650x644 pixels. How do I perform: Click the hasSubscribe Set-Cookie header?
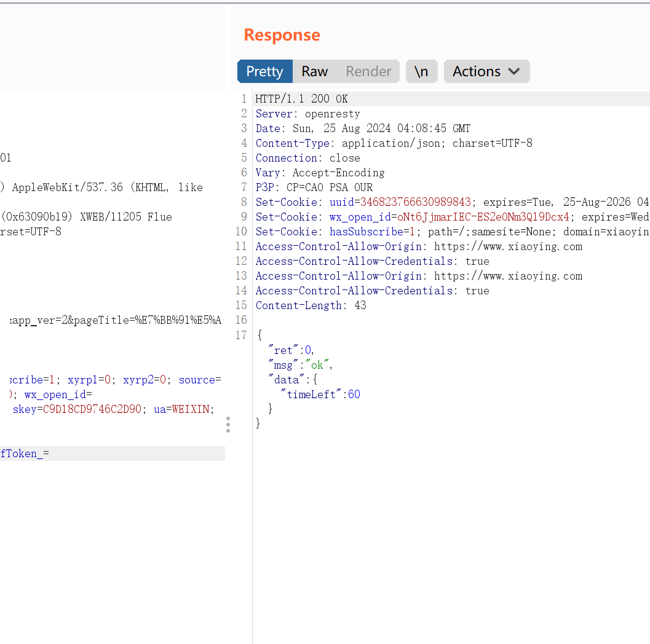pyautogui.click(x=369, y=232)
